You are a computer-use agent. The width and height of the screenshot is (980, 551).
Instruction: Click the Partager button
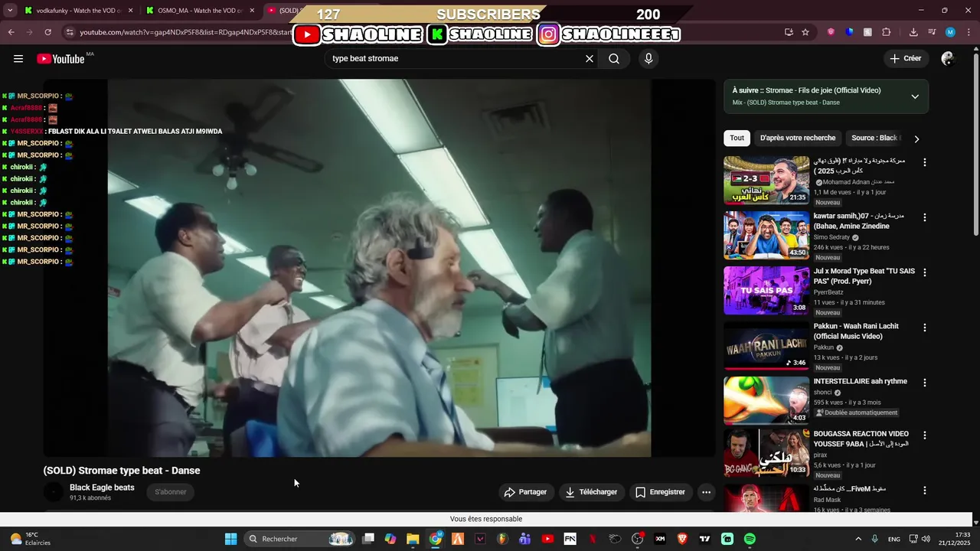525,492
